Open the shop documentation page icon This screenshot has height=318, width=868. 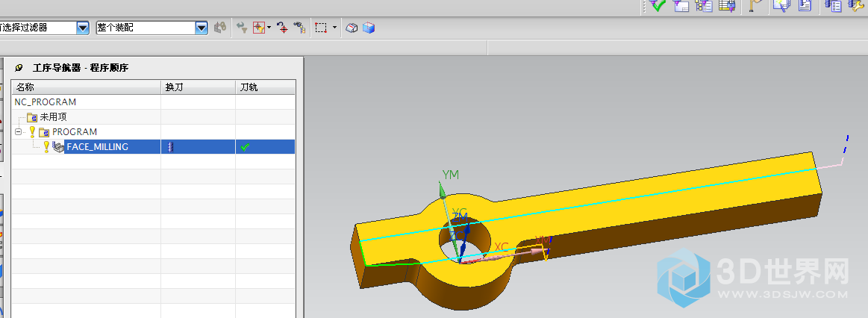click(805, 6)
